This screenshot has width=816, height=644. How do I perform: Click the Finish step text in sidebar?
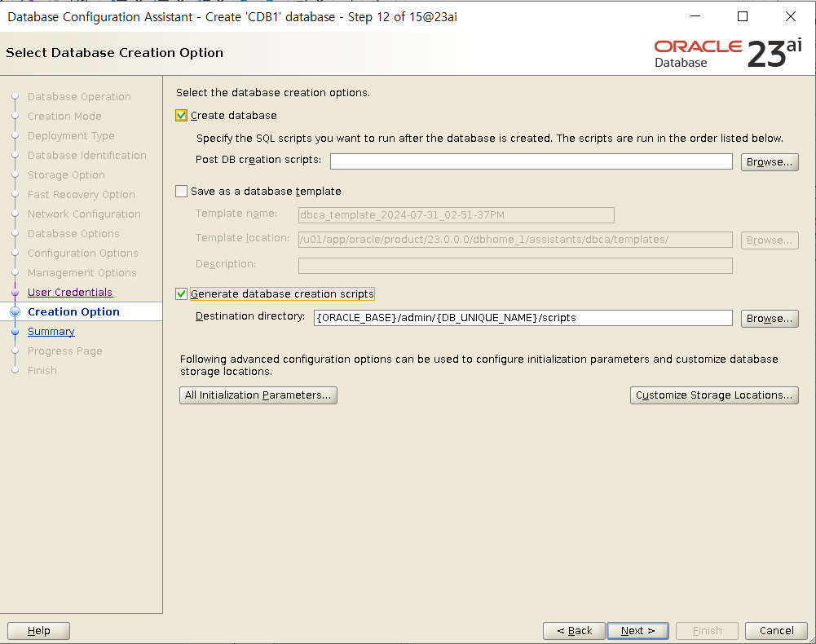(x=42, y=370)
